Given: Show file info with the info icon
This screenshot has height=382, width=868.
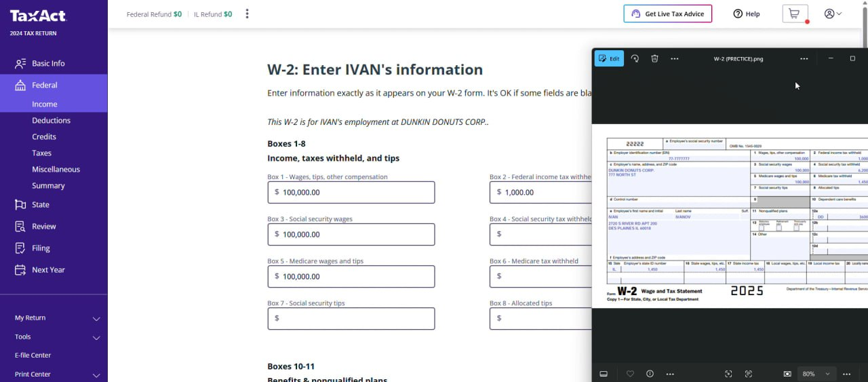Looking at the screenshot, I should coord(650,374).
